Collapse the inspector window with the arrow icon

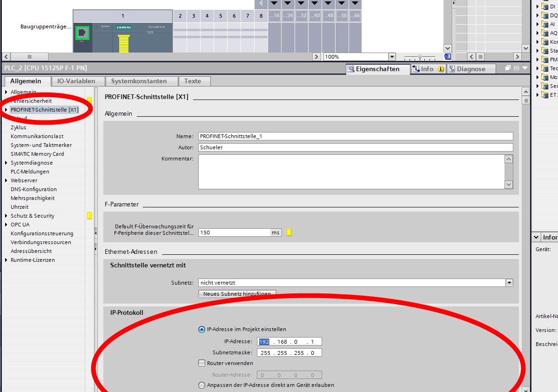[x=525, y=68]
